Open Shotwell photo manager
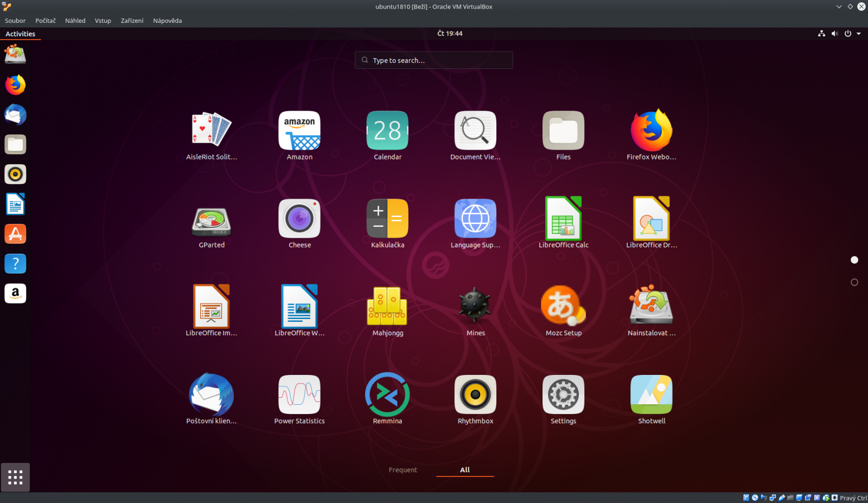Viewport: 868px width, 503px height. [x=651, y=394]
